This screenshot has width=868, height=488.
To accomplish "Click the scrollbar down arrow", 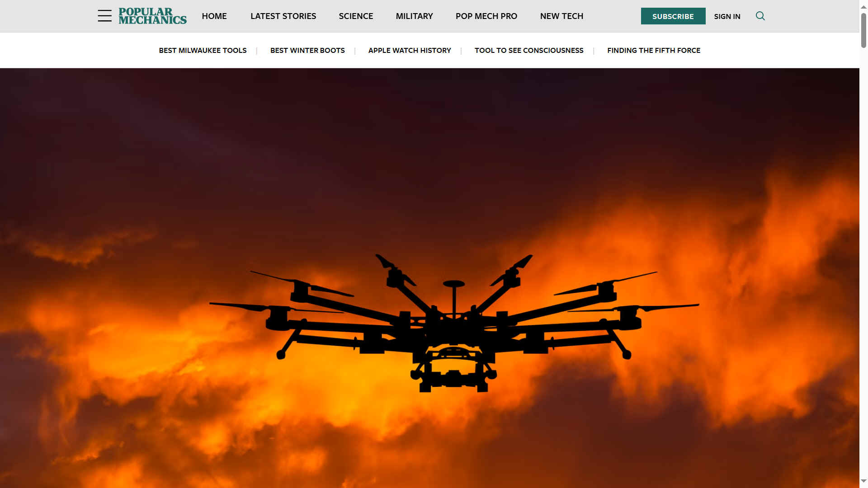I will [x=863, y=481].
